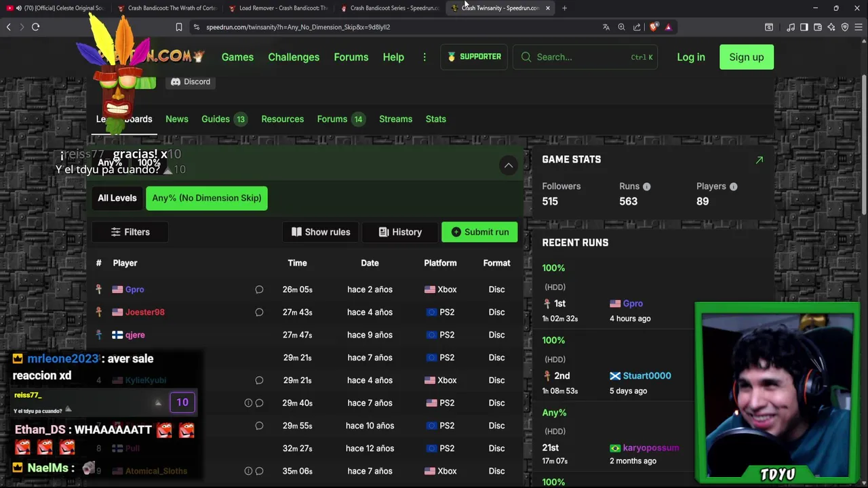Image resolution: width=868 pixels, height=488 pixels.
Task: Open the translate page icon
Action: coord(606,27)
